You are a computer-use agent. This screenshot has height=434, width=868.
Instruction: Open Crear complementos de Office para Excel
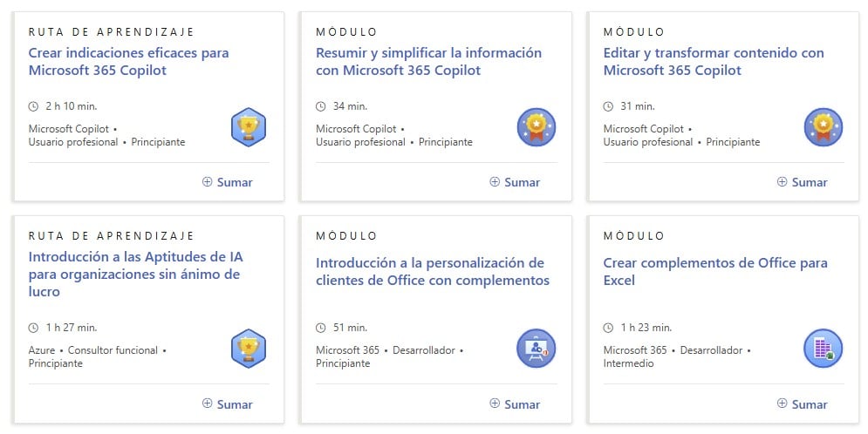pos(714,271)
